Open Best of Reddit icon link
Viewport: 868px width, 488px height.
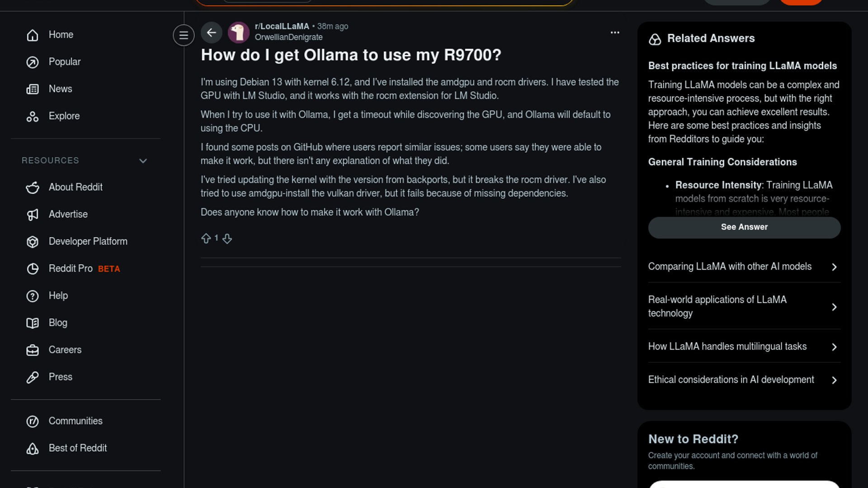(x=33, y=448)
